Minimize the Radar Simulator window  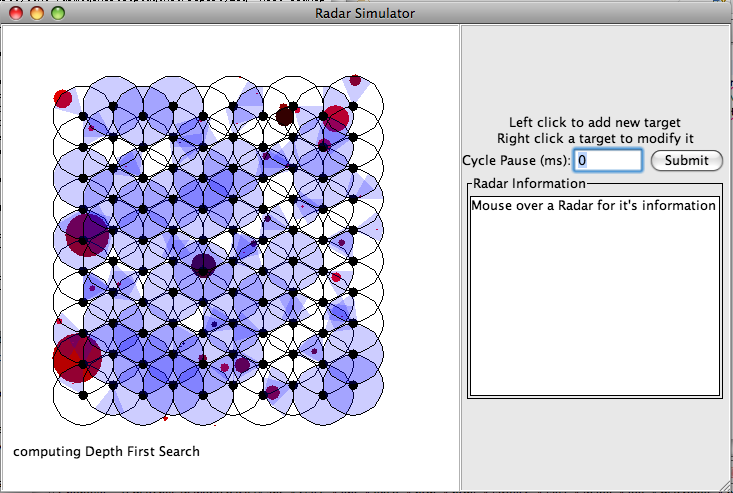37,13
